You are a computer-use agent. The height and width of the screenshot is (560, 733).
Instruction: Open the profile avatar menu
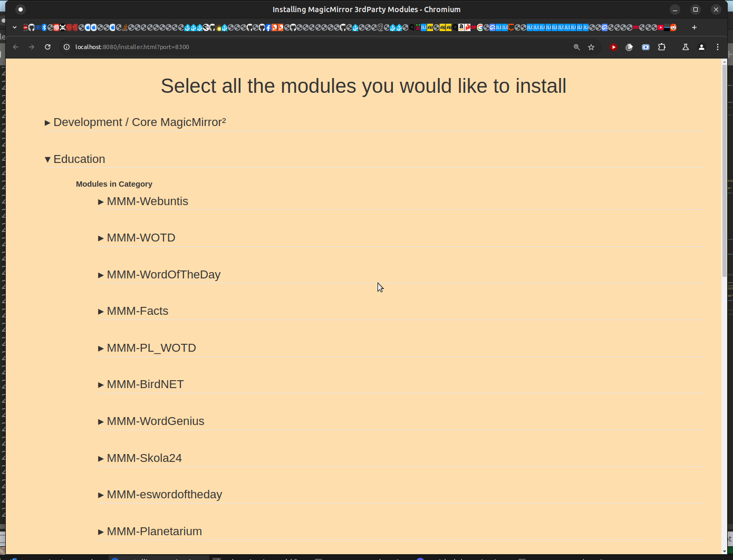coord(701,47)
